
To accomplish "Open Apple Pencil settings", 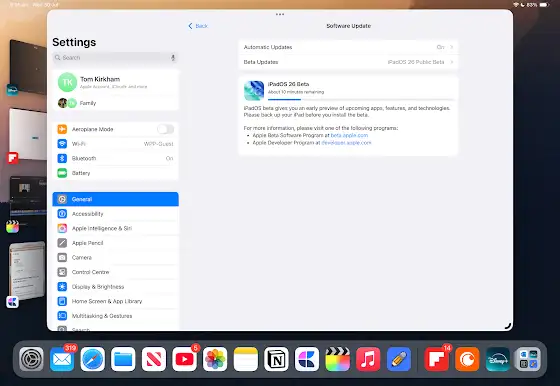I will tap(115, 243).
